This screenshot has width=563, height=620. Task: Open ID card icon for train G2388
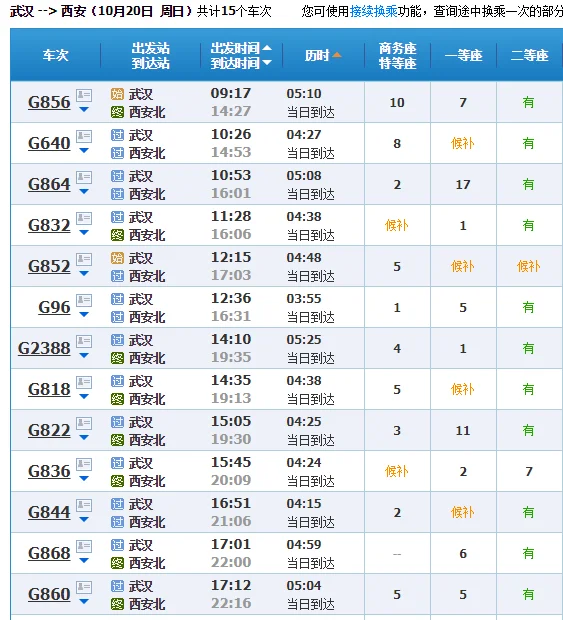[84, 342]
